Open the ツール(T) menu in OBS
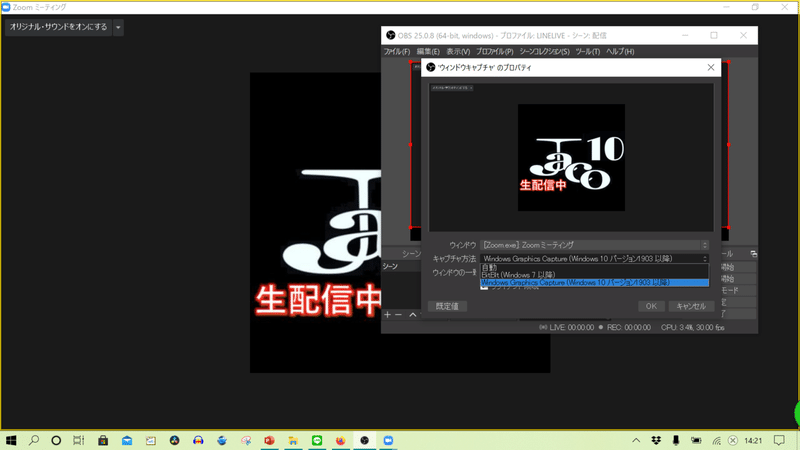Image resolution: width=800 pixels, height=450 pixels. tap(587, 52)
